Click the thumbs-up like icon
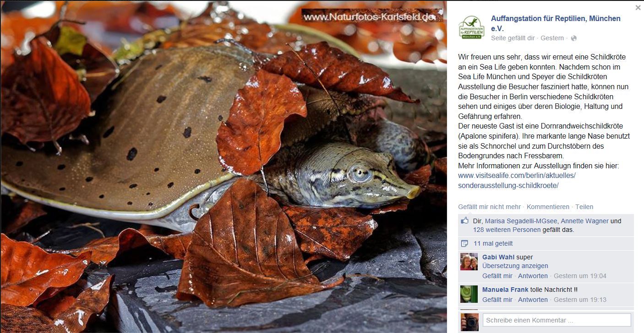Image resolution: width=644 pixels, height=333 pixels. [x=465, y=221]
